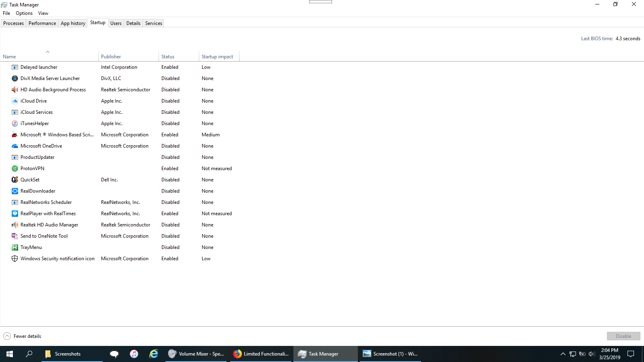Open the View menu
The width and height of the screenshot is (644, 362).
click(x=43, y=13)
